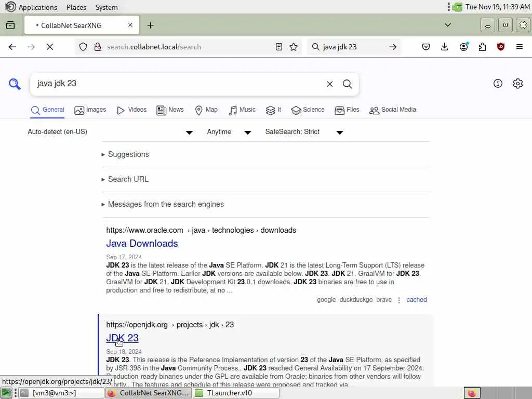Open the Firefox hamburger menu
532x399 pixels.
(520, 47)
